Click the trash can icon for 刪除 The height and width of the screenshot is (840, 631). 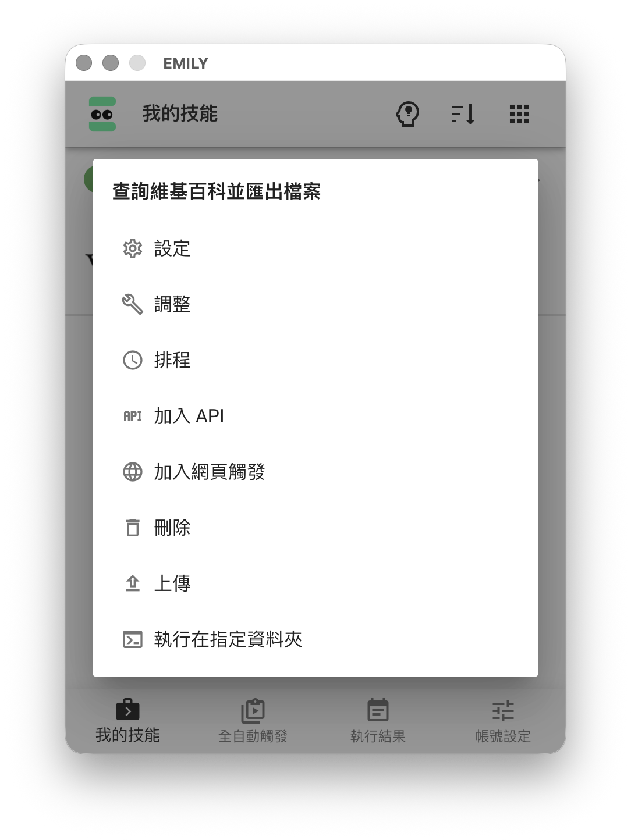click(133, 528)
